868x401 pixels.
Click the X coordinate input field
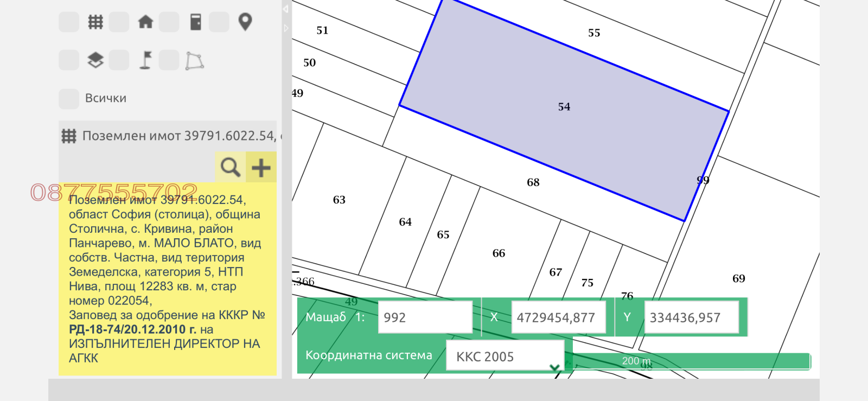tap(558, 317)
